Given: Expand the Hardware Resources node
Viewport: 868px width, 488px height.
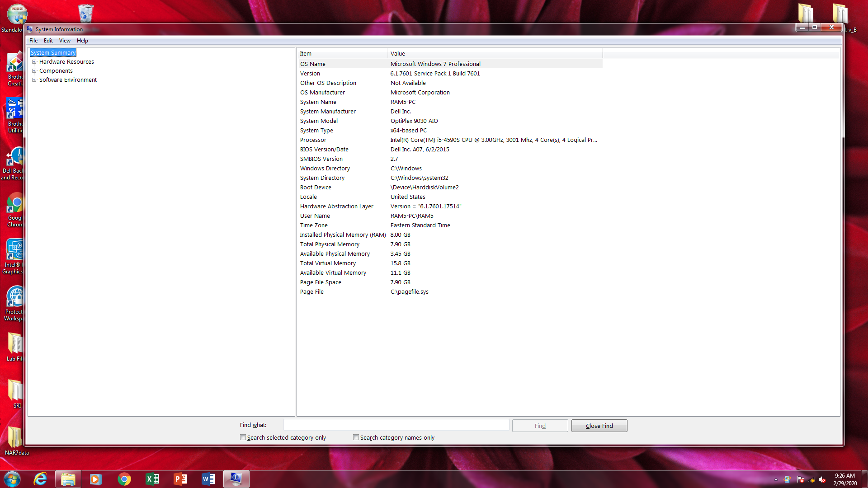Looking at the screenshot, I should click(x=34, y=62).
